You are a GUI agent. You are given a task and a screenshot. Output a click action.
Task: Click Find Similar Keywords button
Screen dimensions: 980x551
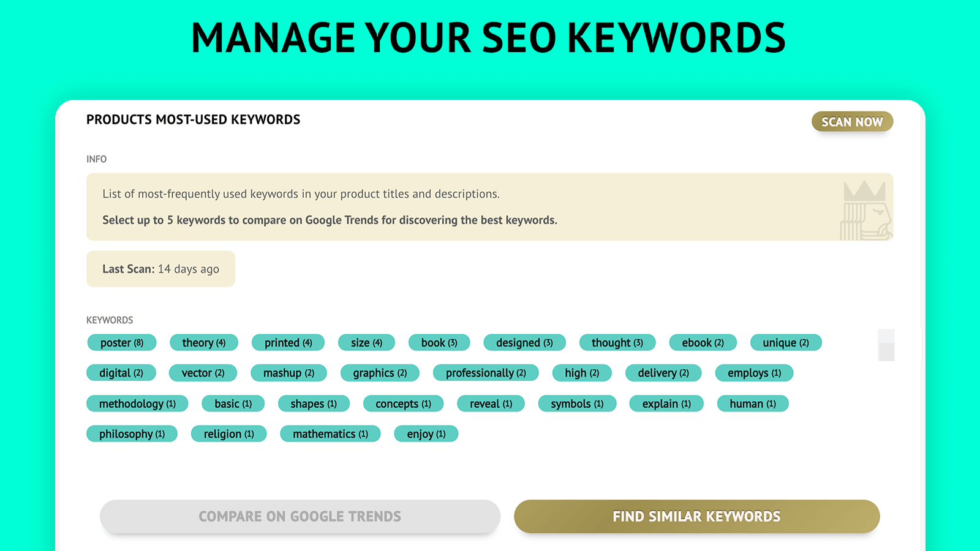(696, 516)
